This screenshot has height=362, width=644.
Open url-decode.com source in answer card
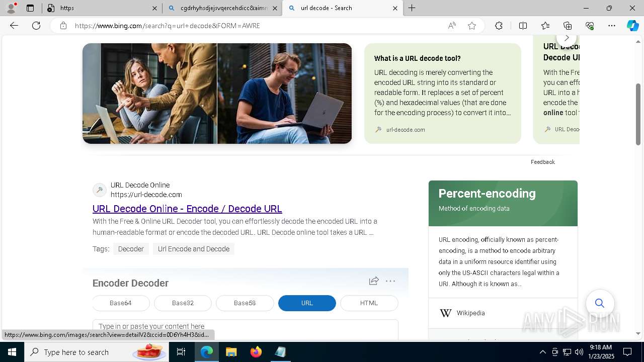tap(406, 130)
